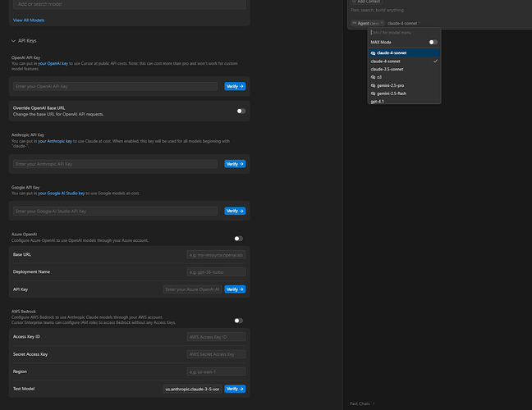Viewport: 532px width, 410px height.
Task: Open the claude-4-sonnet model selector in chat
Action: coord(404,23)
